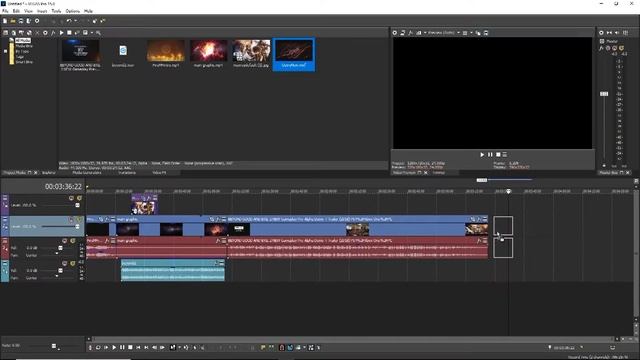
Task: Toggle automatic crossfades in timeline toolbar
Action: (290, 347)
